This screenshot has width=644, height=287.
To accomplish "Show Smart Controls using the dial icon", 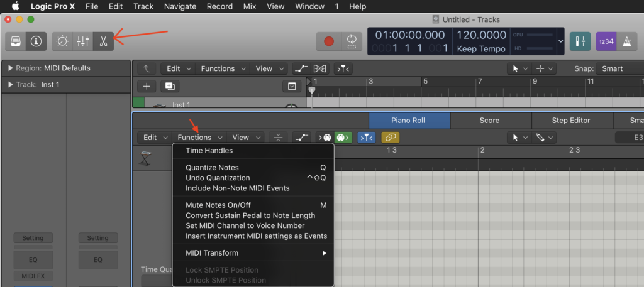I will tap(62, 41).
